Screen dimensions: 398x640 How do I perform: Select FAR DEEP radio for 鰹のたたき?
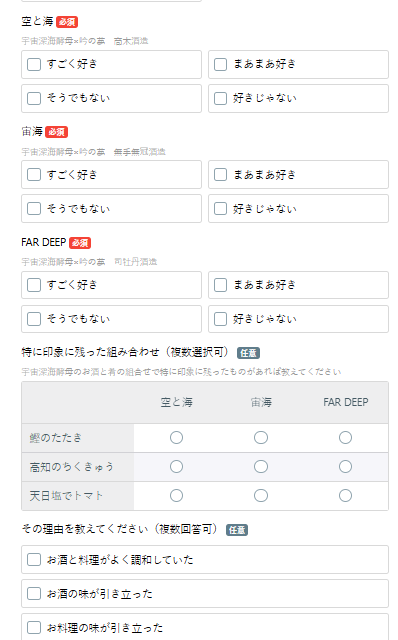click(345, 438)
